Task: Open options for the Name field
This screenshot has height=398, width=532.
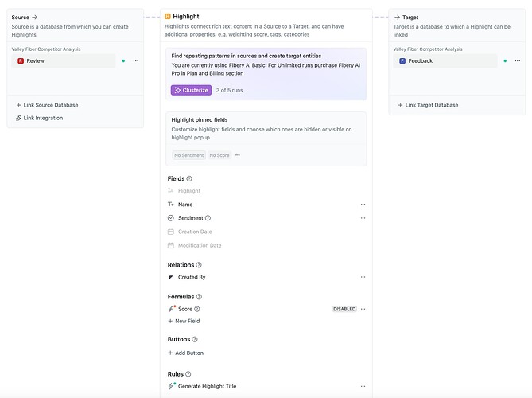Action: [363, 205]
